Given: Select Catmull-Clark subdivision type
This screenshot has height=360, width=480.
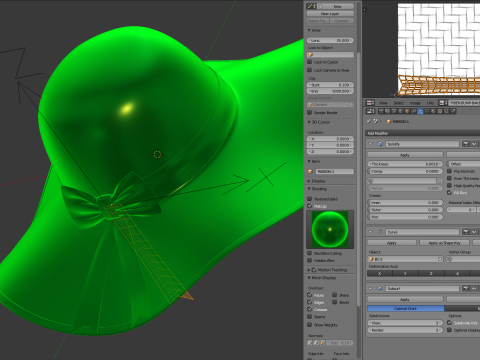Looking at the screenshot, I should coord(406,308).
